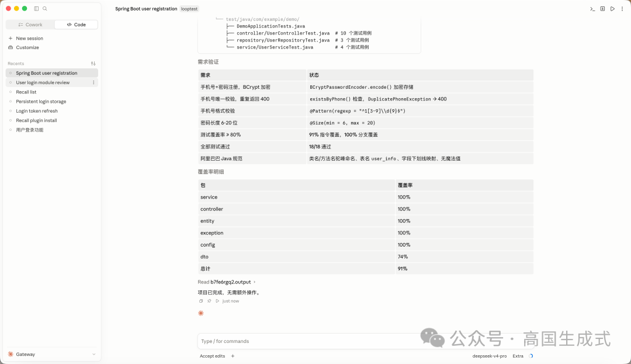The image size is (631, 364).
Task: Click the Gateway starburst logo icon
Action: pos(11,354)
